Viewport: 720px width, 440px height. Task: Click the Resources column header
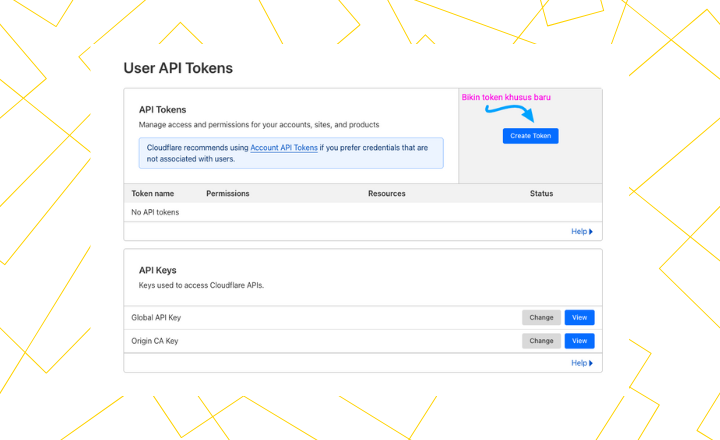pos(387,194)
